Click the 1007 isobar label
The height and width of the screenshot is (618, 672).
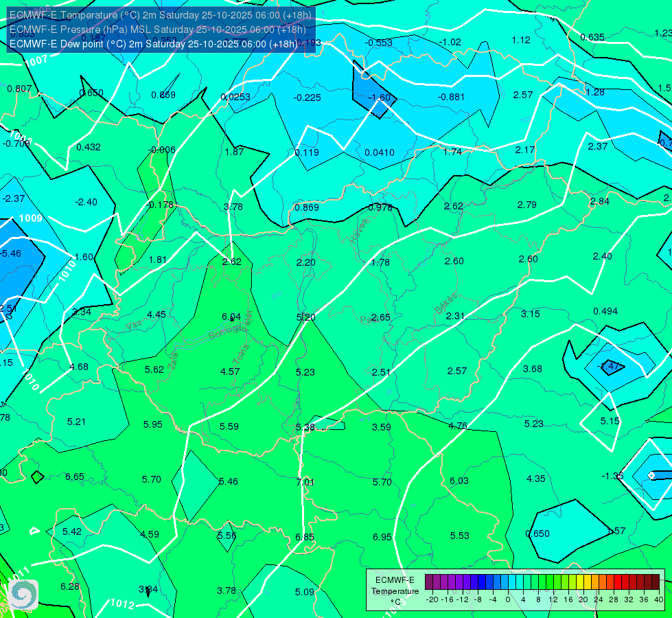tap(36, 60)
